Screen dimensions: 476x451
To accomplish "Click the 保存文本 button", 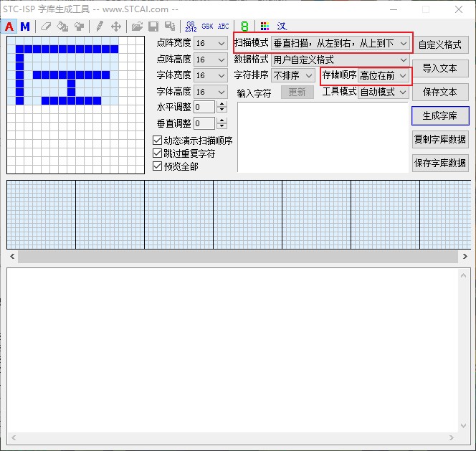I will (440, 92).
